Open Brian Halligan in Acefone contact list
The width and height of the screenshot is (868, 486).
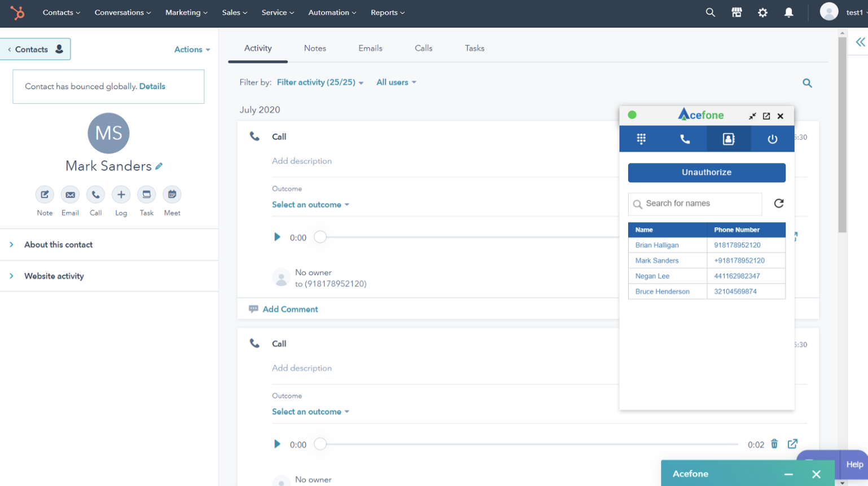pyautogui.click(x=657, y=245)
